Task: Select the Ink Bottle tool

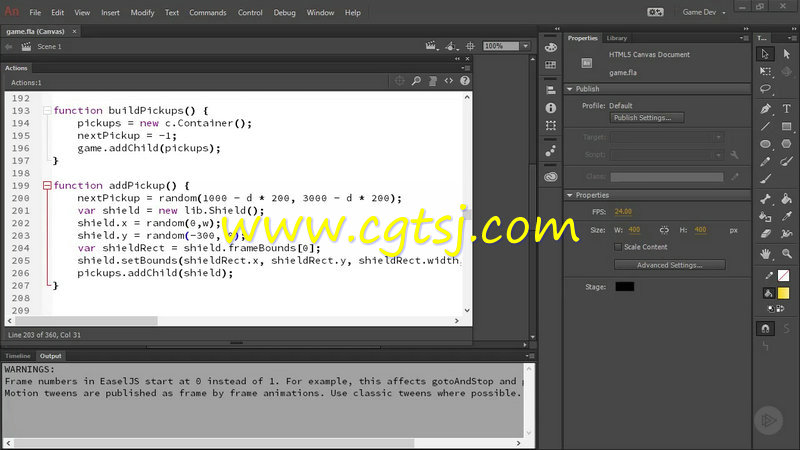Action: 765,217
